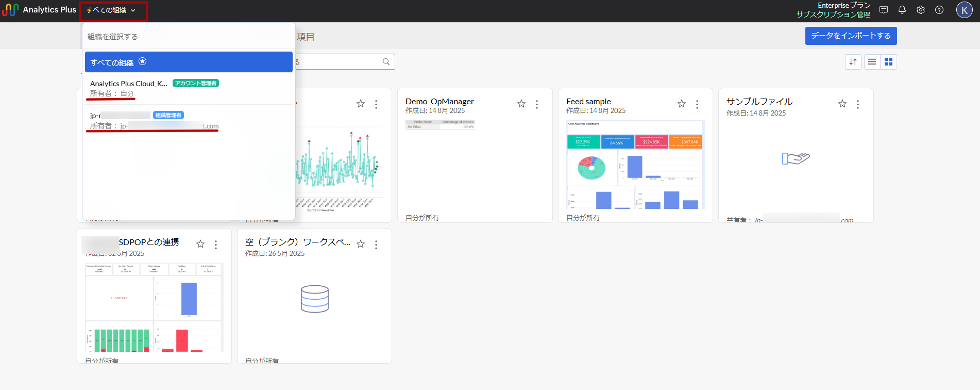The width and height of the screenshot is (980, 390).
Task: Open the notifications bell icon
Action: (902, 10)
